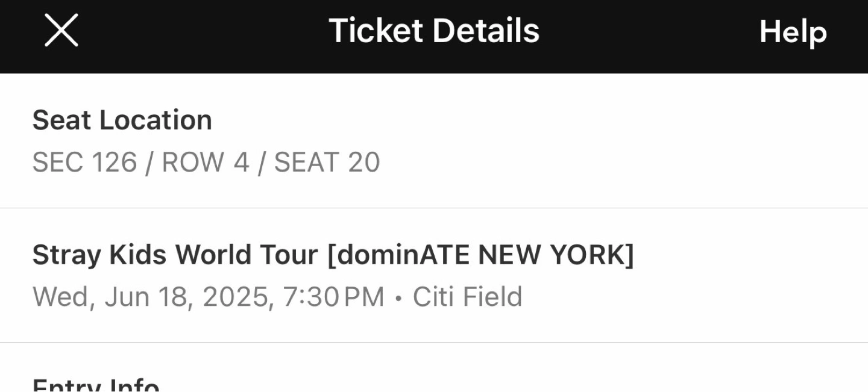This screenshot has width=868, height=392.
Task: Click the SEAT 20 text
Action: pyautogui.click(x=327, y=163)
